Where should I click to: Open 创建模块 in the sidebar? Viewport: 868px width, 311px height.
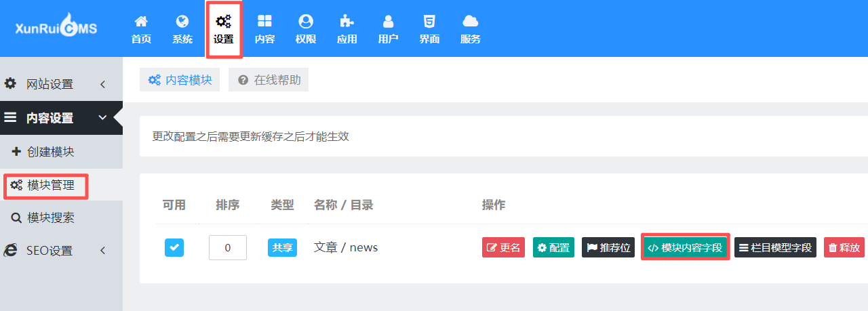61,152
